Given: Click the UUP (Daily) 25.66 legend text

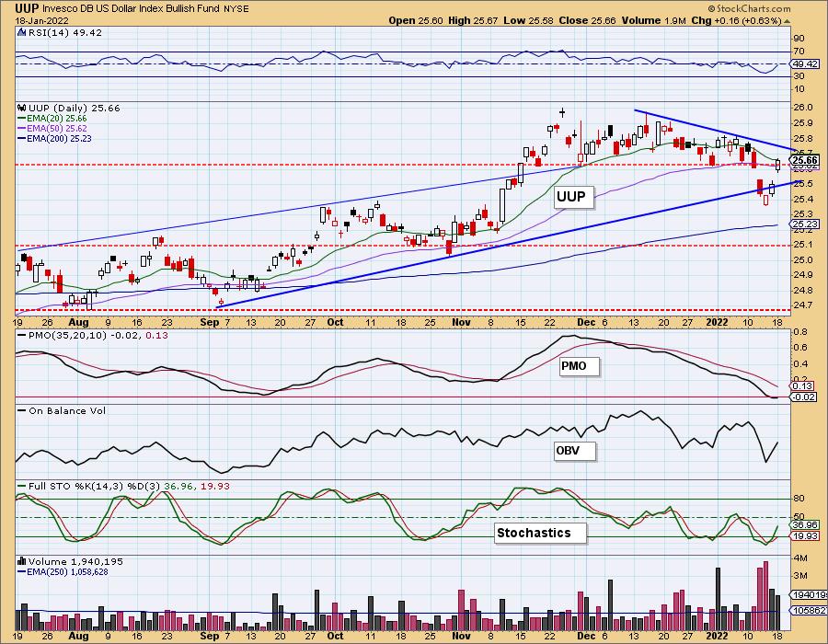Looking at the screenshot, I should coord(75,108).
